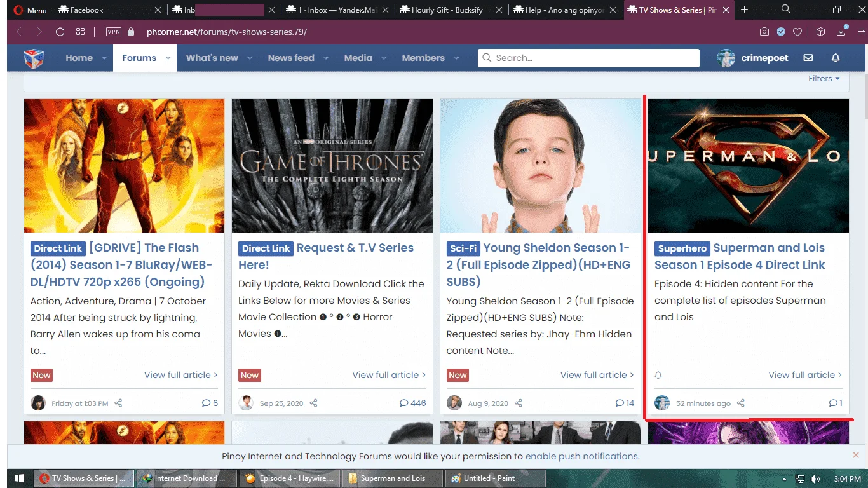Expand the Members dropdown arrow
Image resolution: width=868 pixels, height=488 pixels.
pos(456,58)
